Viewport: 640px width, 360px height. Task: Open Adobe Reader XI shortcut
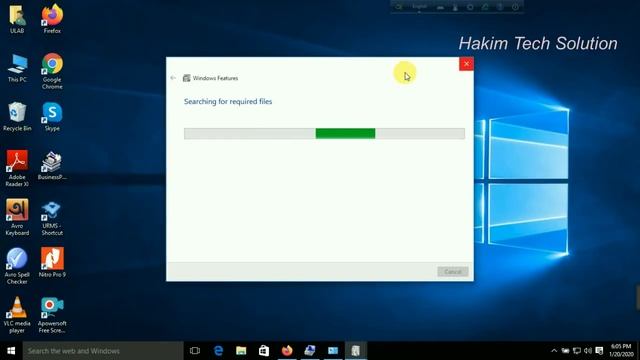point(17,168)
